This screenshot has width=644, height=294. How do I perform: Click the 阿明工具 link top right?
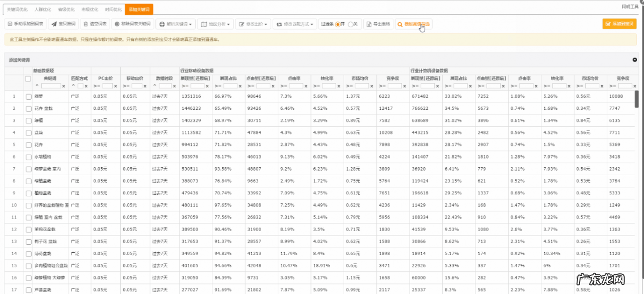click(x=629, y=7)
